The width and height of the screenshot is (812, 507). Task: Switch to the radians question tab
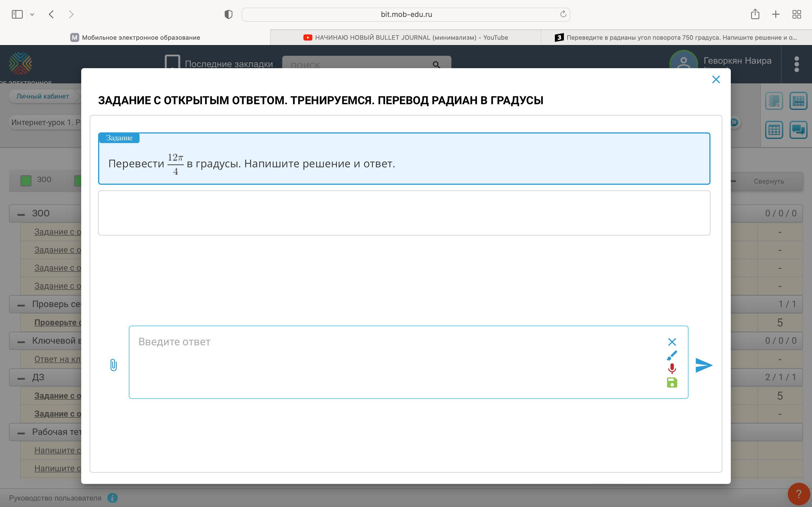coord(676,37)
